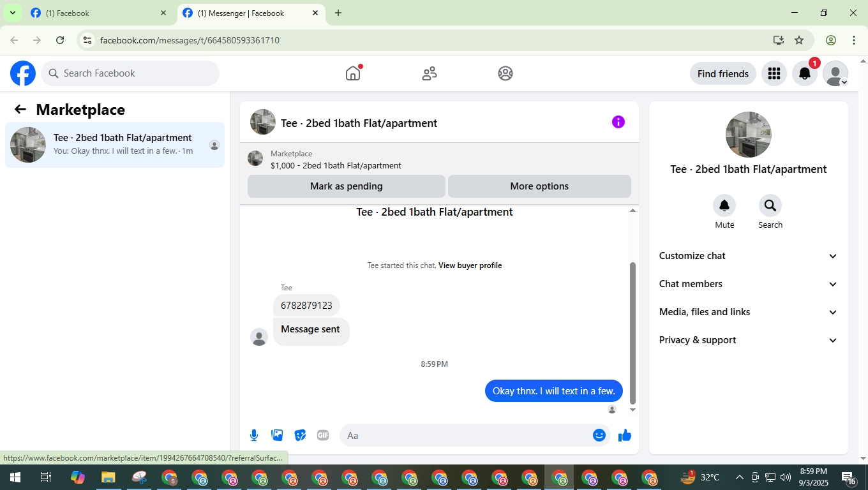Click the browser address bar URL
The height and width of the screenshot is (490, 868).
[x=190, y=40]
